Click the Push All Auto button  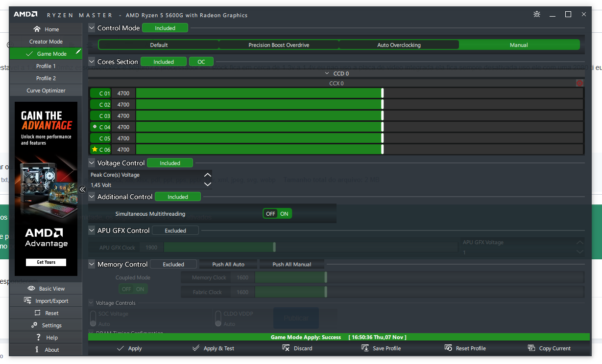pyautogui.click(x=228, y=264)
